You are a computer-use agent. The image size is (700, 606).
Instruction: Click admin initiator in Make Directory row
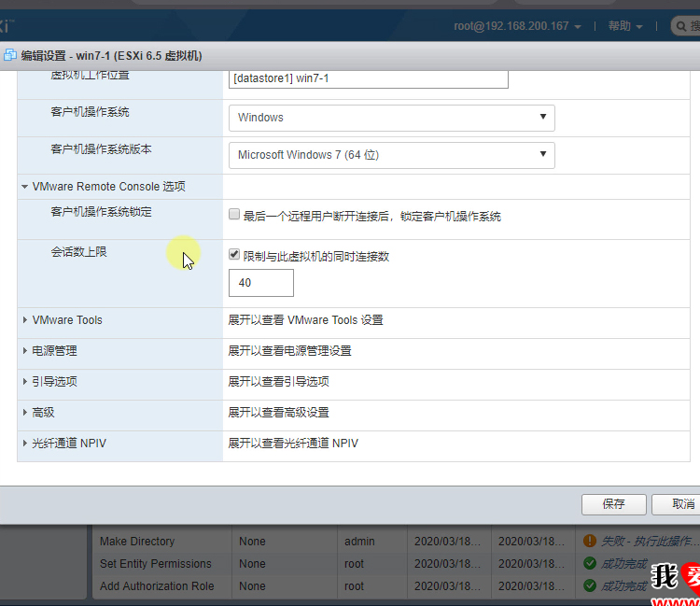point(359,542)
